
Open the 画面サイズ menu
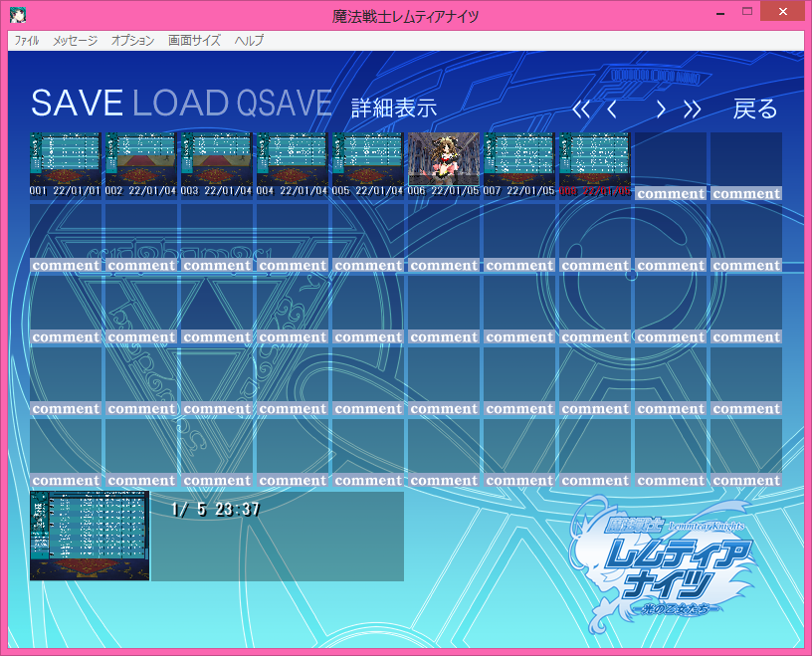click(x=194, y=41)
